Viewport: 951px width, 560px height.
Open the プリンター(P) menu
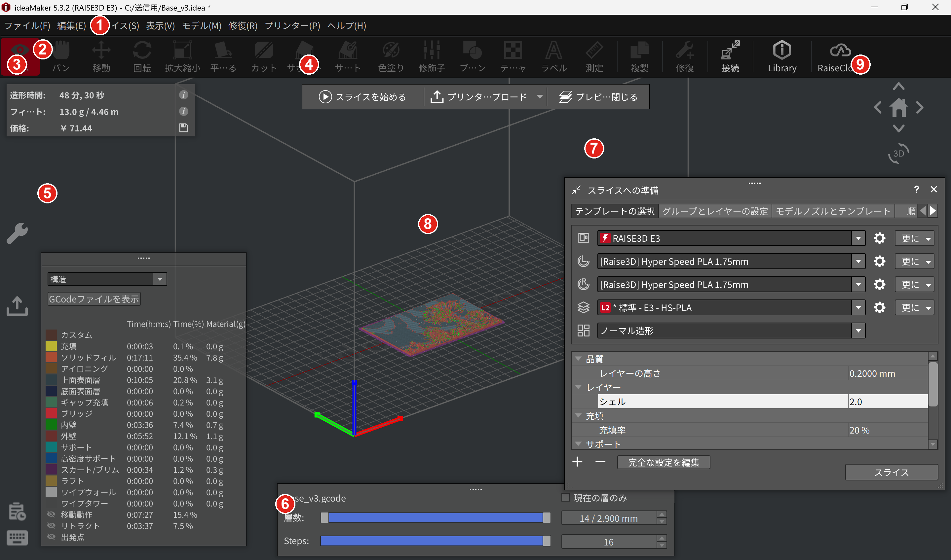coord(292,26)
